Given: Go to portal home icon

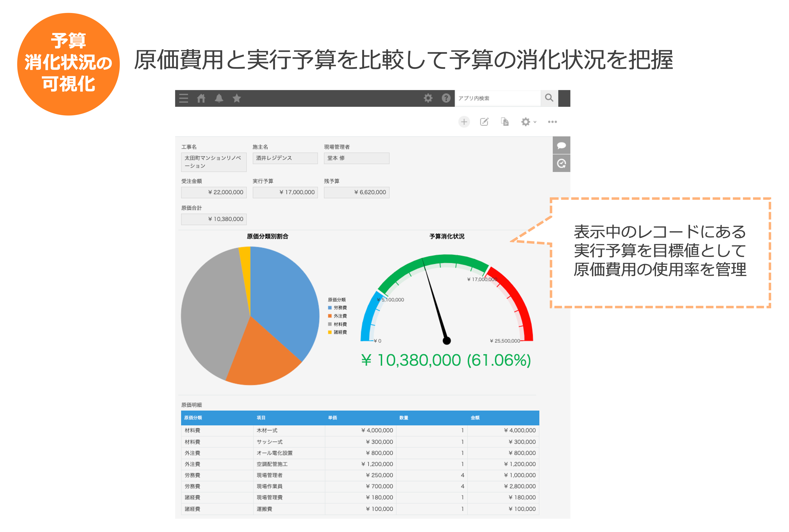Looking at the screenshot, I should click(201, 98).
